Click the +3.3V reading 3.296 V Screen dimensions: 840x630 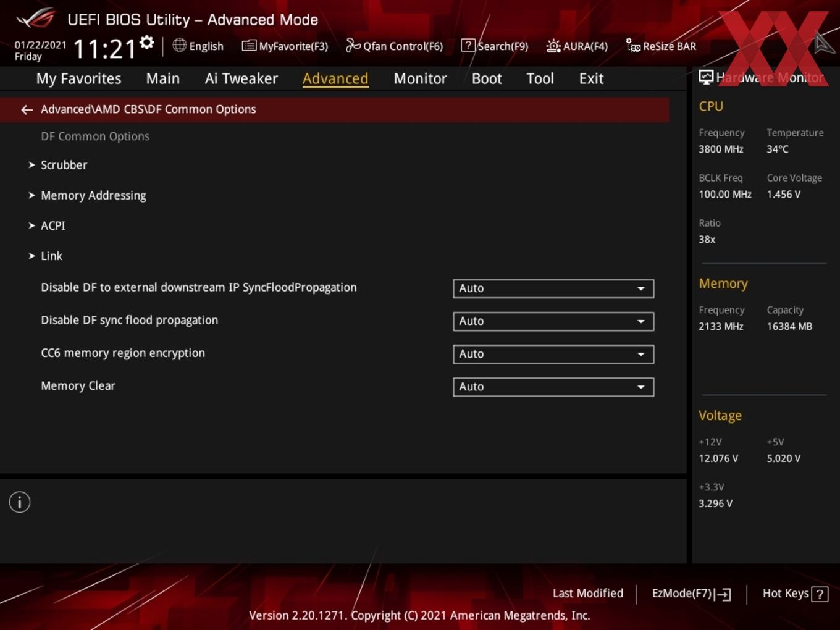pyautogui.click(x=715, y=503)
